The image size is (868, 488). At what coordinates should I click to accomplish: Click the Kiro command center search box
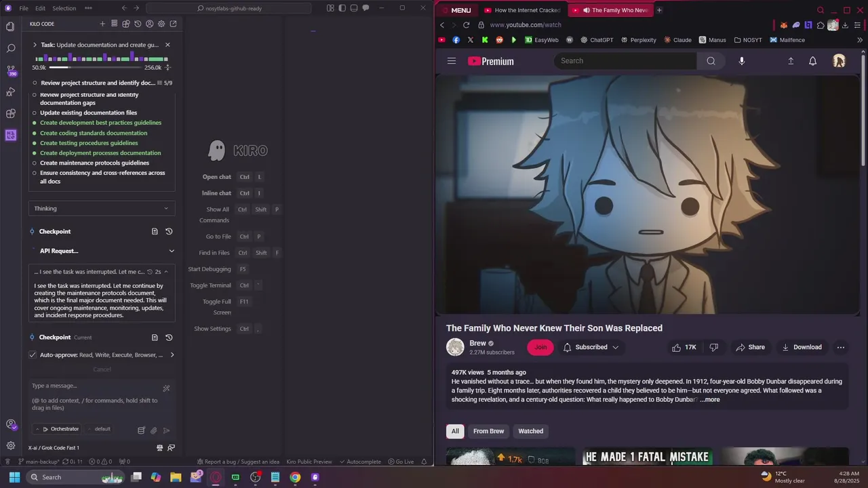[x=229, y=8]
